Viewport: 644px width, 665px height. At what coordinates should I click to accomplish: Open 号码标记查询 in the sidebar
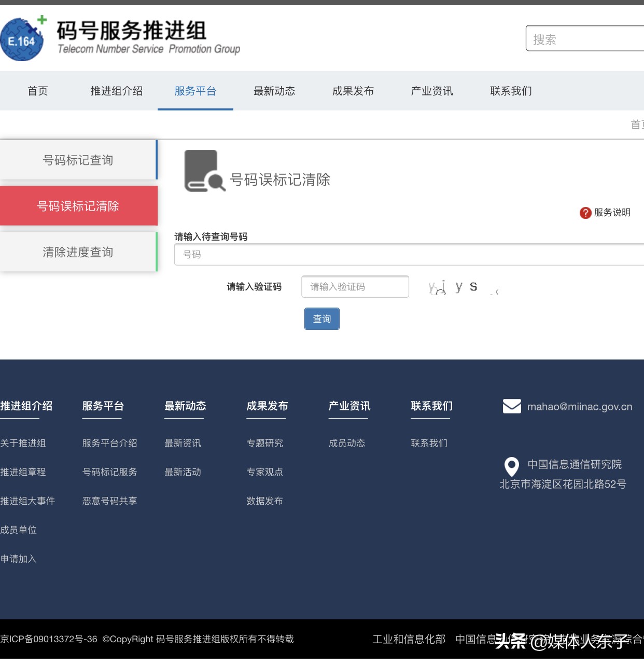pos(78,160)
